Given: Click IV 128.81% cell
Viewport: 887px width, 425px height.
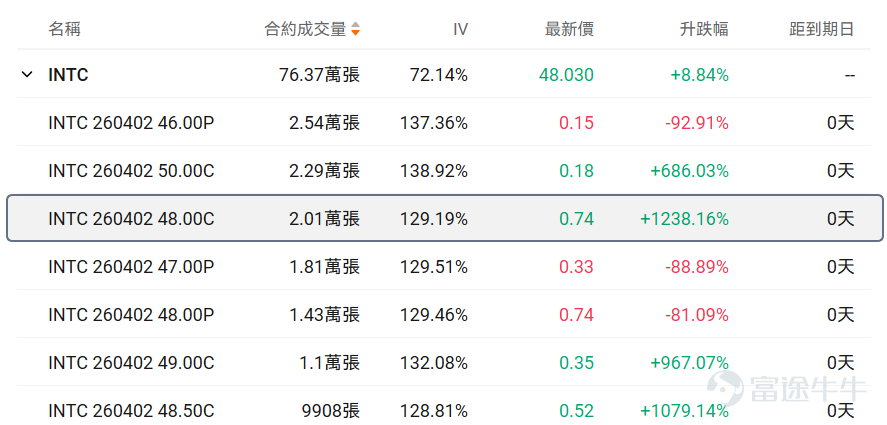Looking at the screenshot, I should click(x=434, y=410).
